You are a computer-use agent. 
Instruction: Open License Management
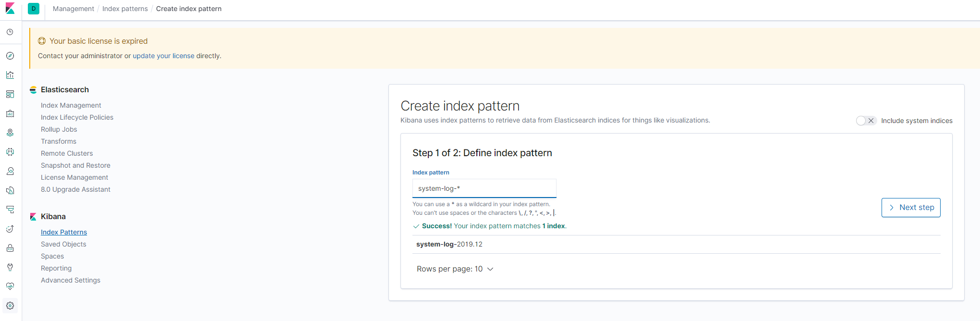click(x=74, y=177)
